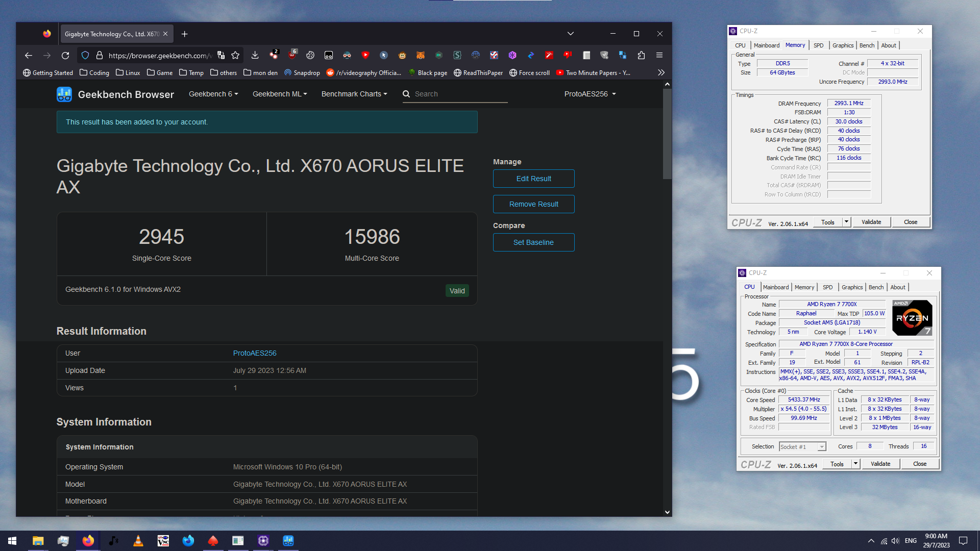The height and width of the screenshot is (551, 980).
Task: Click the padlock site information icon
Action: [100, 56]
